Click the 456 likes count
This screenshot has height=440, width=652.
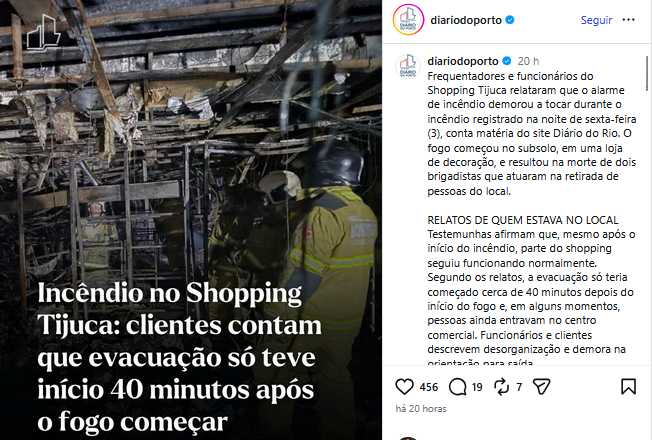[429, 387]
